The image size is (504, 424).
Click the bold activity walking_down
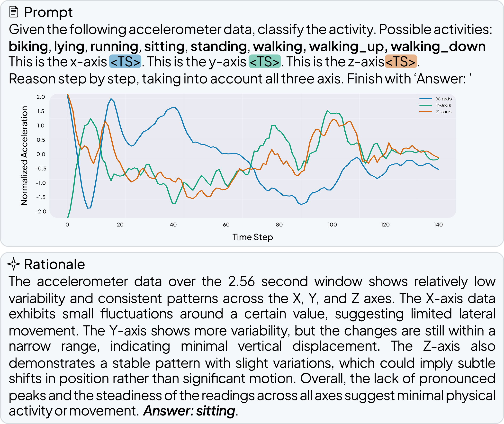(438, 46)
